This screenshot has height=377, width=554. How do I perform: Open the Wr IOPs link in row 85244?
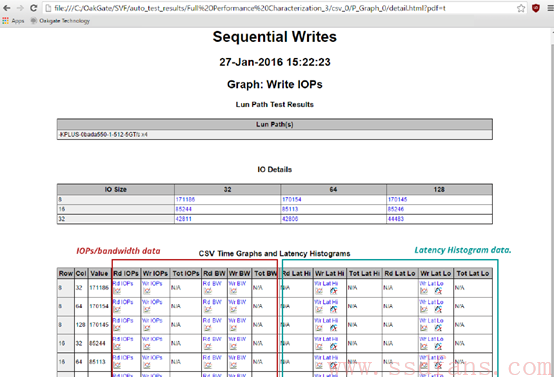click(152, 339)
